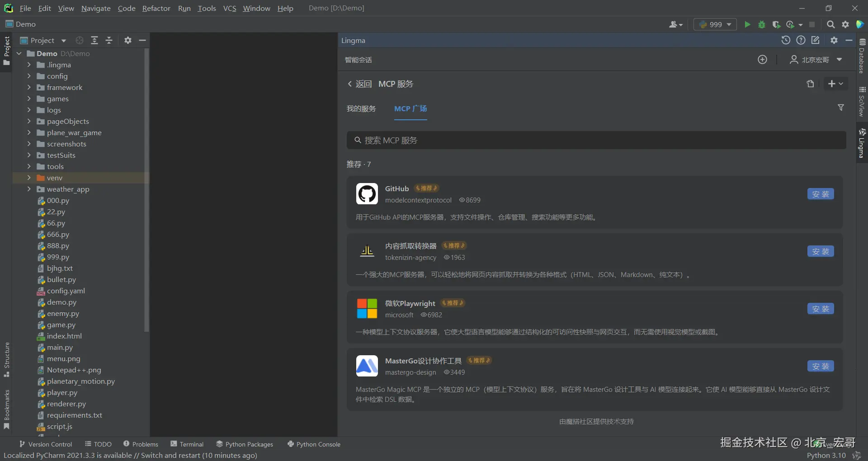Select opened file in Project panel
Screen dimensions: 868x461
pos(80,40)
